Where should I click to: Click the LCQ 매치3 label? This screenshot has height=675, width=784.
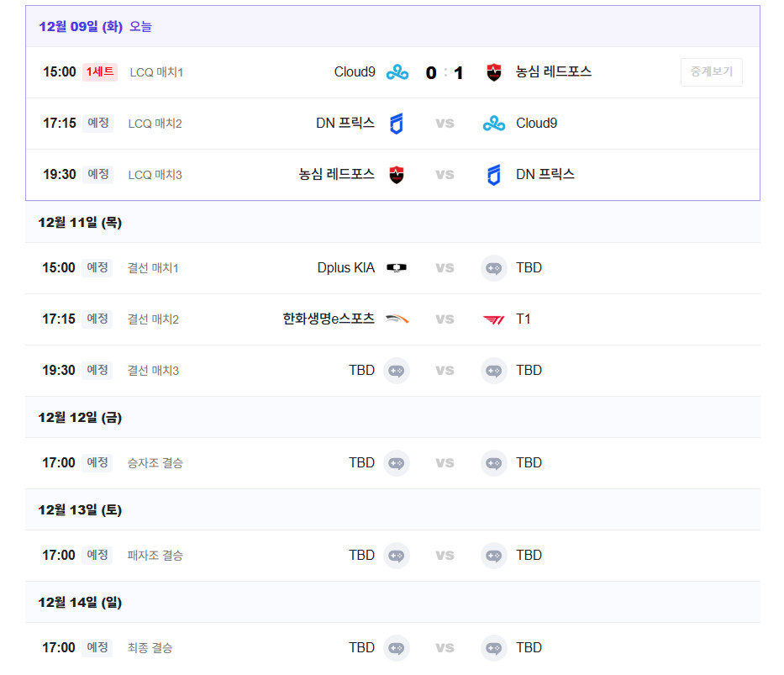pyautogui.click(x=155, y=175)
